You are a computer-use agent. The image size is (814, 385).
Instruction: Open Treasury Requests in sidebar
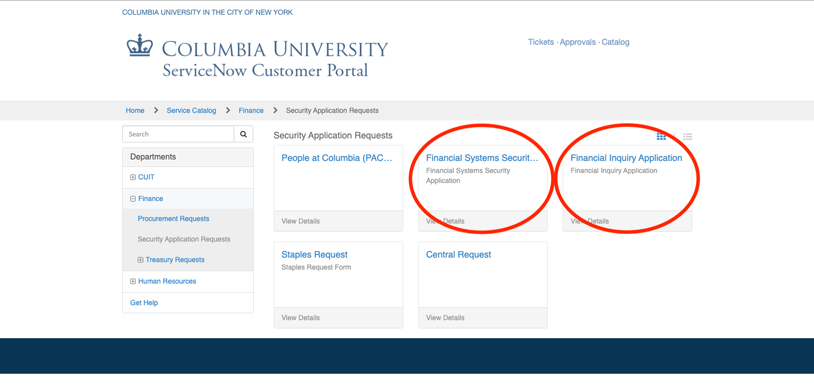[x=175, y=260]
